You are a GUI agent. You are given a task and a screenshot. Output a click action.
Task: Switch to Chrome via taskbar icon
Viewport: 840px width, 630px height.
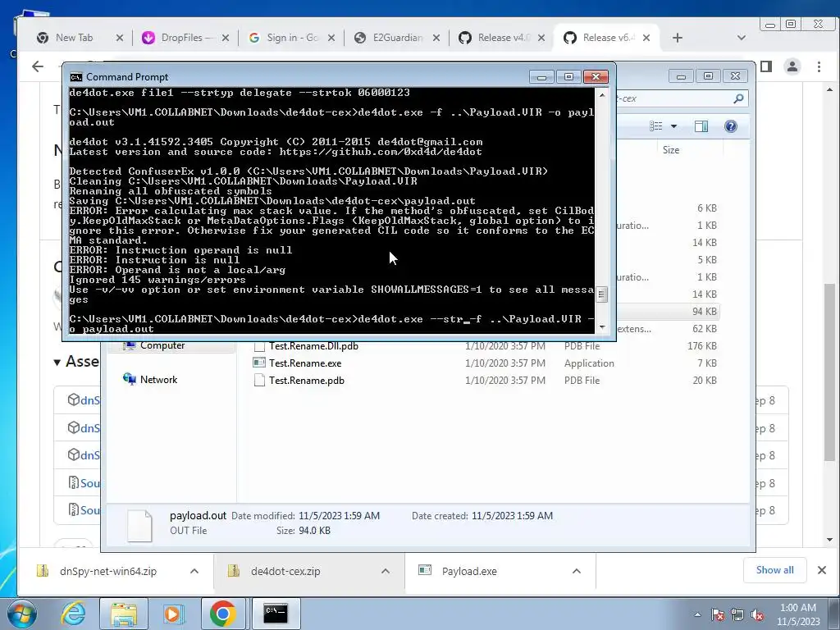pos(223,614)
